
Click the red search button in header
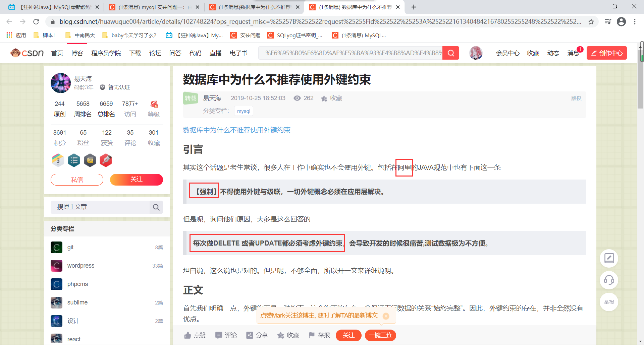tap(451, 53)
